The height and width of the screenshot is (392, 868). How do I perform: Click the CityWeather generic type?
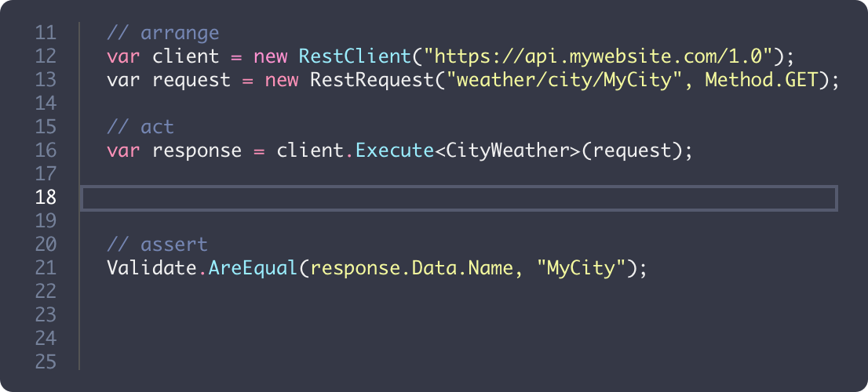pos(507,151)
